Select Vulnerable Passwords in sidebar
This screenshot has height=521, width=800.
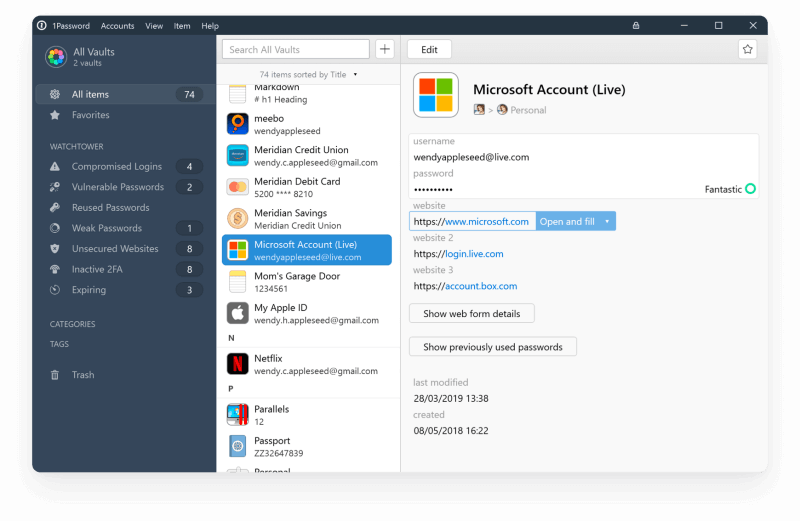(125, 187)
